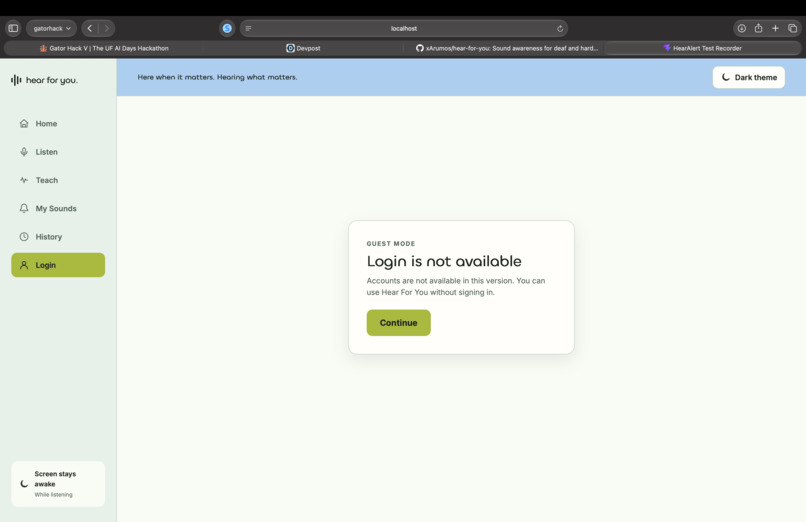The width and height of the screenshot is (806, 522).
Task: Go forward with the browser forward arrow
Action: click(106, 28)
